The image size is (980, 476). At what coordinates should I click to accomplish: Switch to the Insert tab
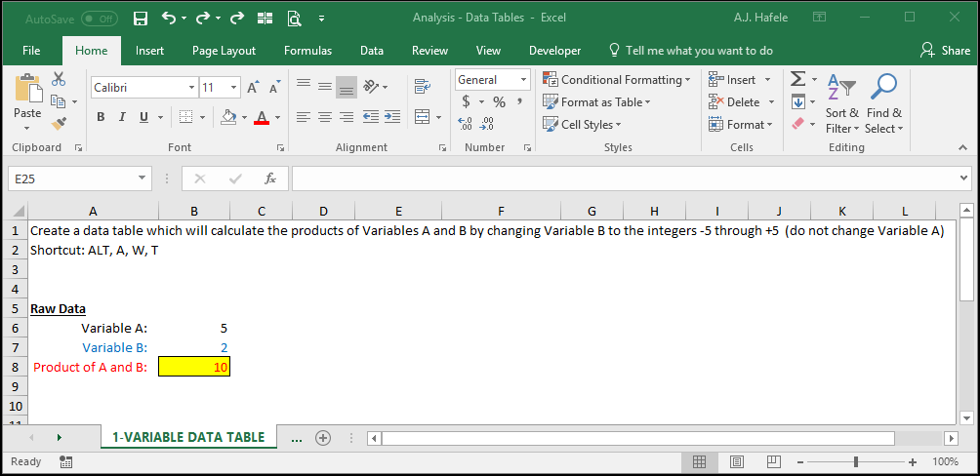pos(150,51)
